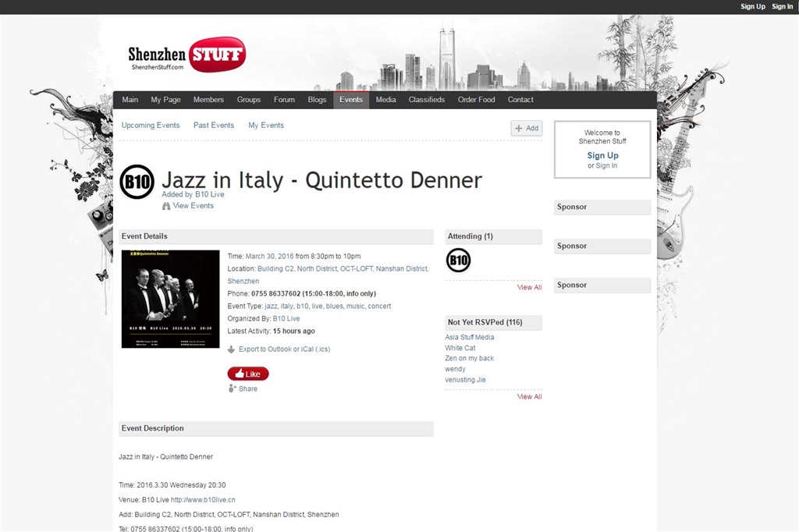The image size is (799, 532).
Task: Open White Cat profile
Action: tap(460, 348)
